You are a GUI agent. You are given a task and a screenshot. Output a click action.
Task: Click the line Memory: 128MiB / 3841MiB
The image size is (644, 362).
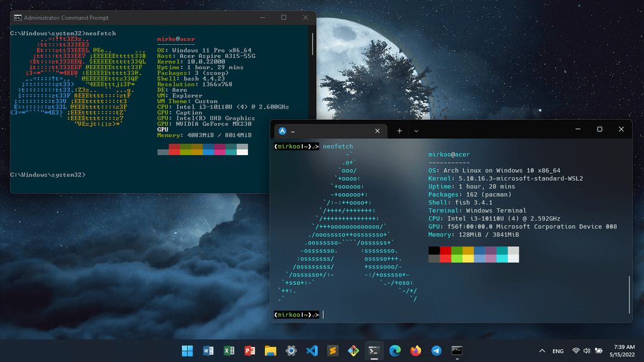tap(473, 234)
